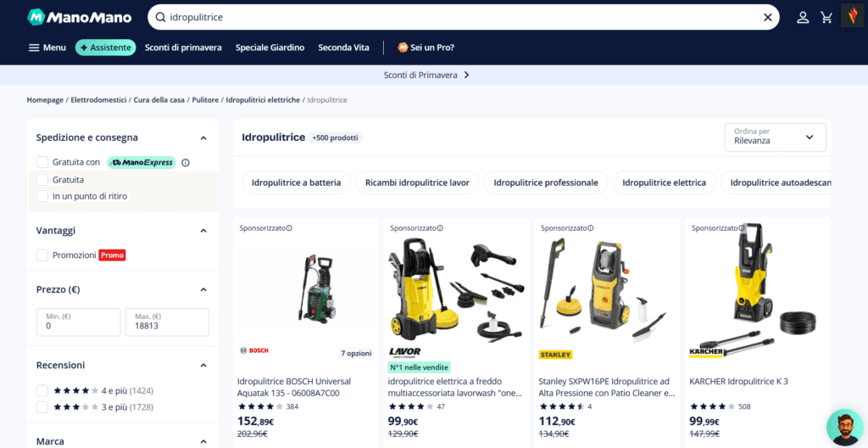Click the search magnifier icon
The height and width of the screenshot is (448, 868).
pos(160,18)
